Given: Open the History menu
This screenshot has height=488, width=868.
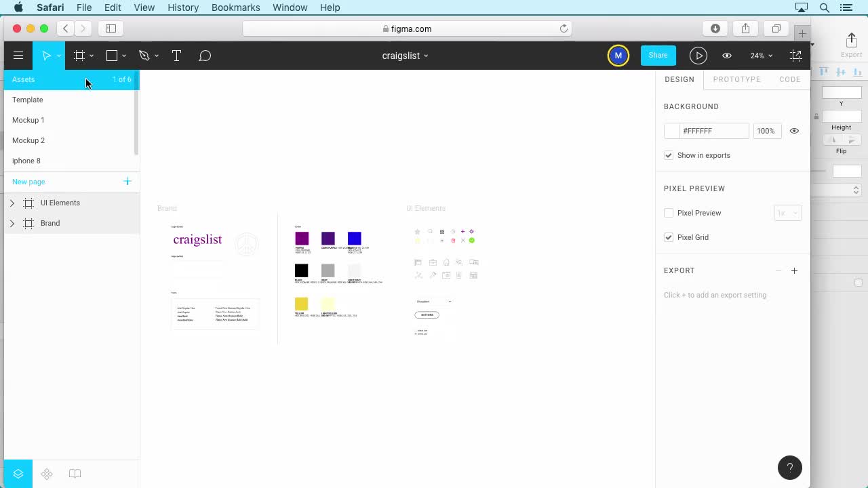Looking at the screenshot, I should [x=183, y=7].
